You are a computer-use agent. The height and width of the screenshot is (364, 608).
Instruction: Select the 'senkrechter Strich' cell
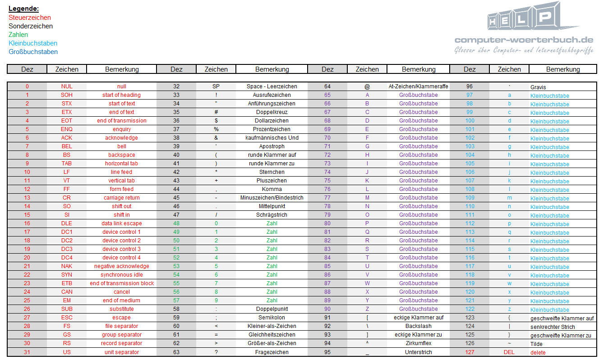point(563,326)
